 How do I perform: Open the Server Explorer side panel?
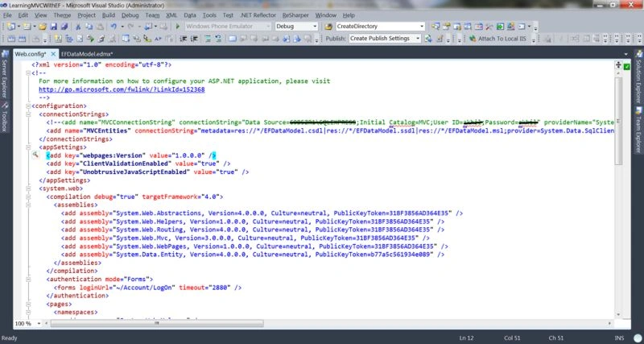[5, 74]
